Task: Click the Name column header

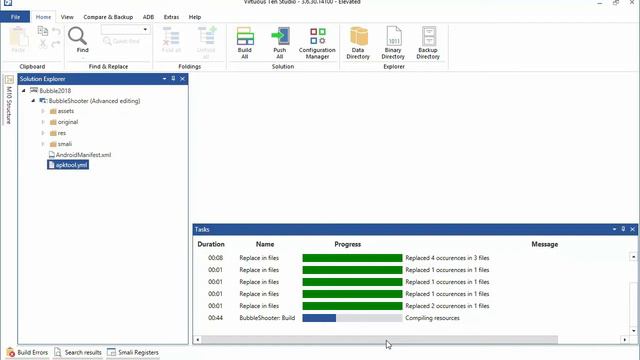Action: (x=265, y=244)
